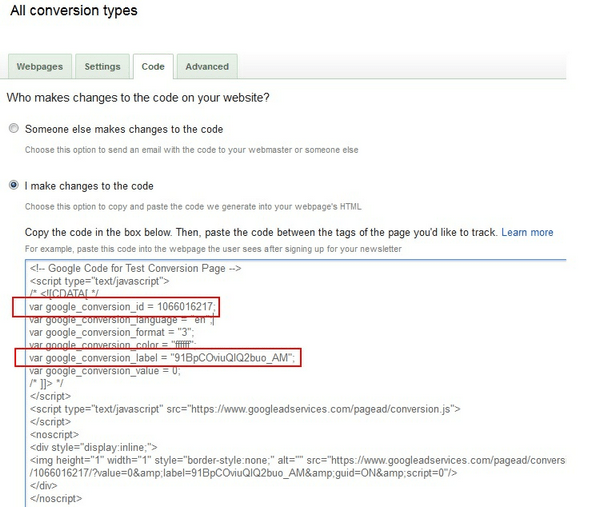Click the google_conversion_language line
Viewport: 604px width, 507px height.
121,319
